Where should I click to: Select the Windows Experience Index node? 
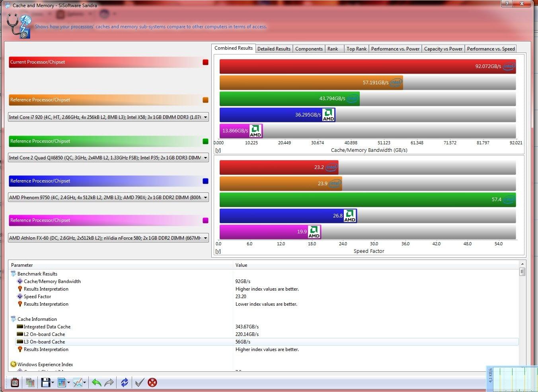45,365
